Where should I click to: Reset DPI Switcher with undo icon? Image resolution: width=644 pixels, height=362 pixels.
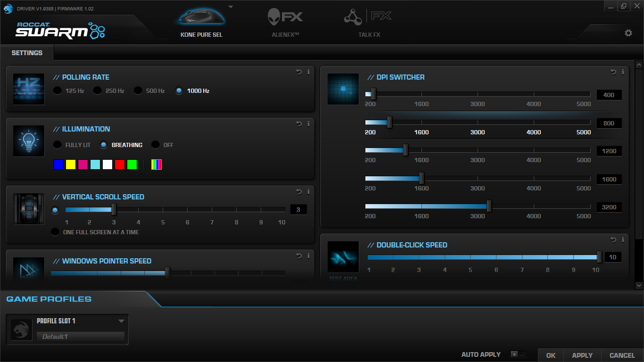(x=613, y=72)
